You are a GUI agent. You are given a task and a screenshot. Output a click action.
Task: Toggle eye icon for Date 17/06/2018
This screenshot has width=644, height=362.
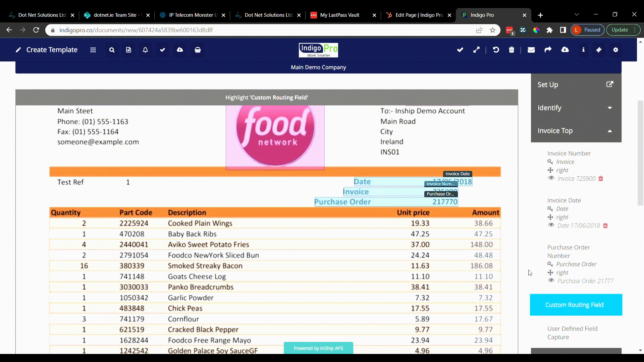(x=551, y=225)
